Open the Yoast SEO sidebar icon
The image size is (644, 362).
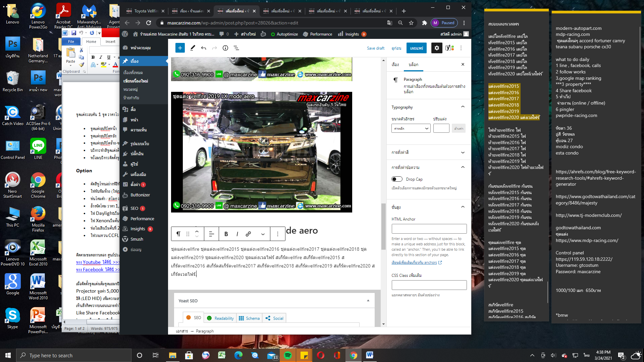(x=450, y=48)
